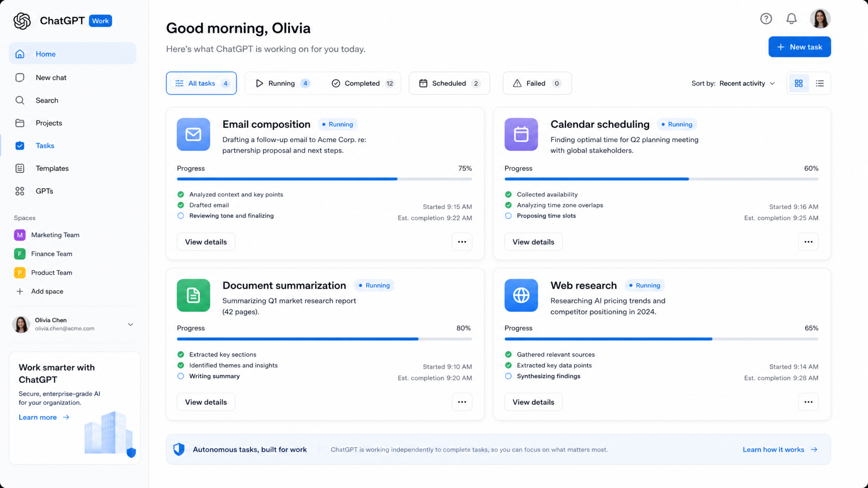868x488 pixels.
Task: Click the shield icon in autonomous tasks banner
Action: coord(179,449)
